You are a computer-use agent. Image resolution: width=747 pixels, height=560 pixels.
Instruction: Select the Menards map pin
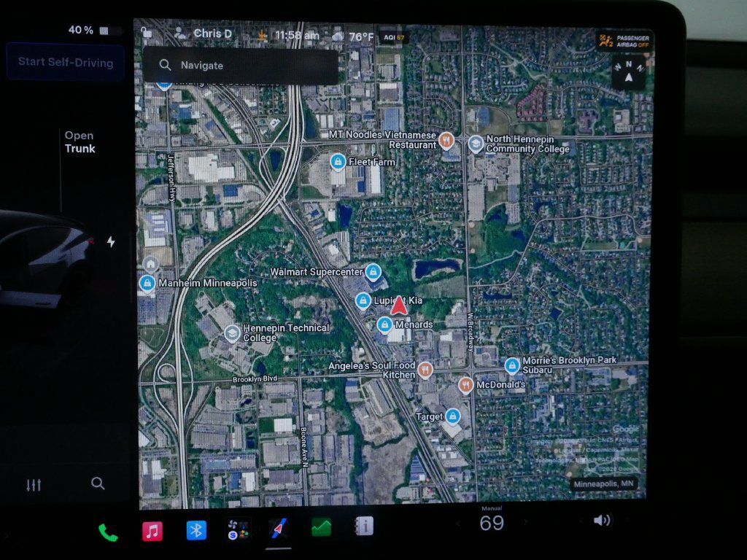pyautogui.click(x=384, y=325)
